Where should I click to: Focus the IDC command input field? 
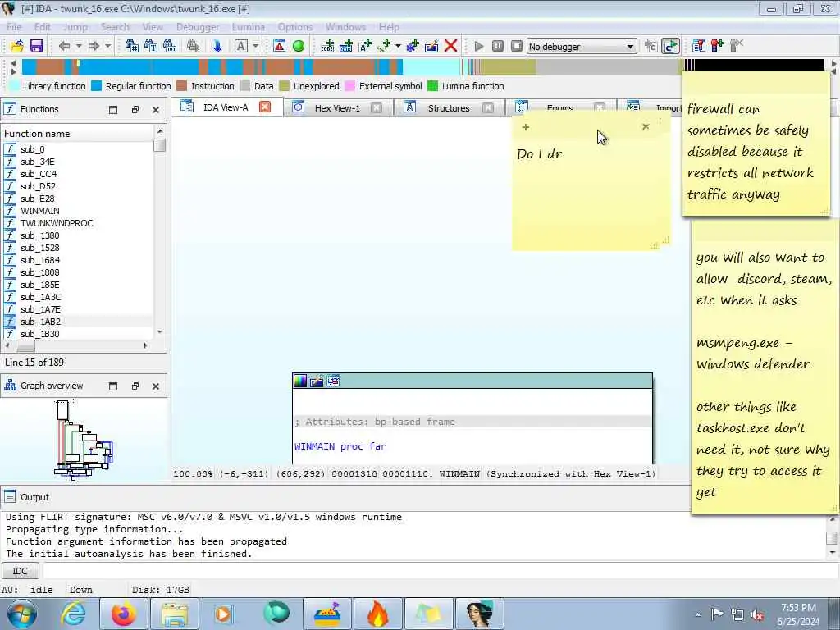pyautogui.click(x=440, y=571)
